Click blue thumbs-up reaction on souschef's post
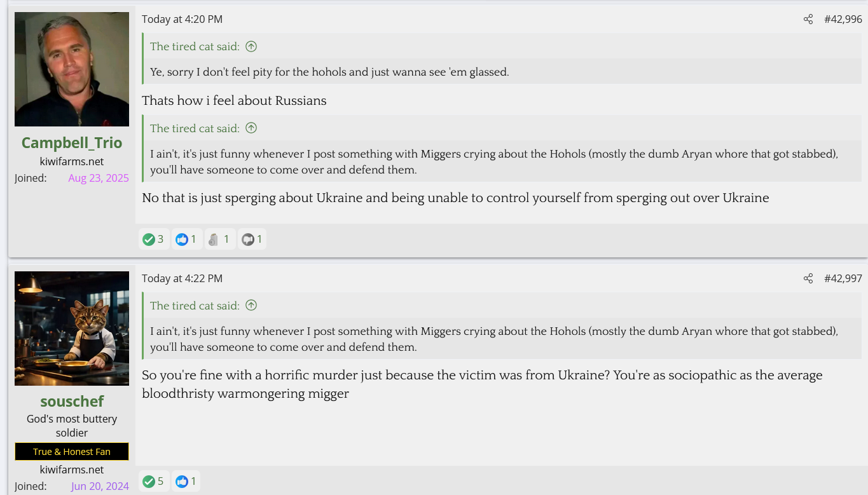 186,481
